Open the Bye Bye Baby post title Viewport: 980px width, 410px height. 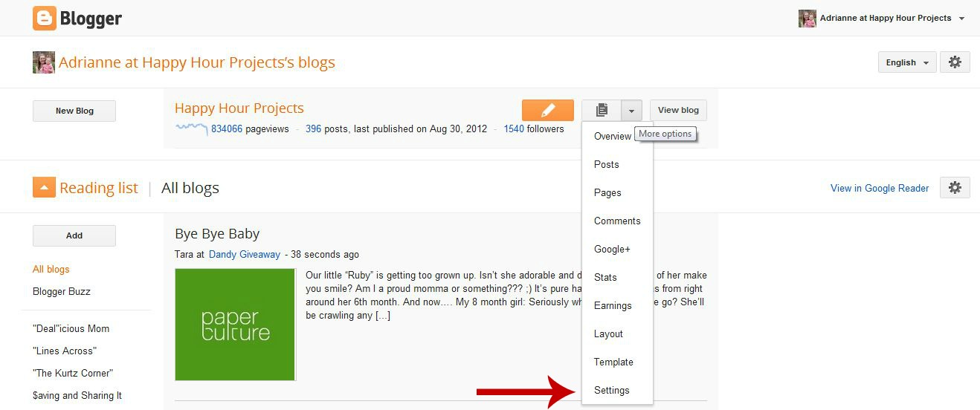[217, 234]
